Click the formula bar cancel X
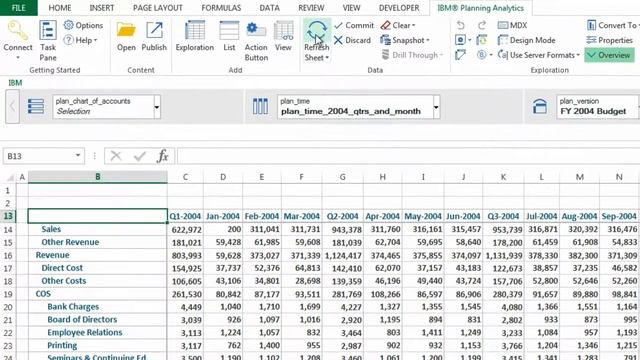This screenshot has height=360, width=640. [x=116, y=156]
